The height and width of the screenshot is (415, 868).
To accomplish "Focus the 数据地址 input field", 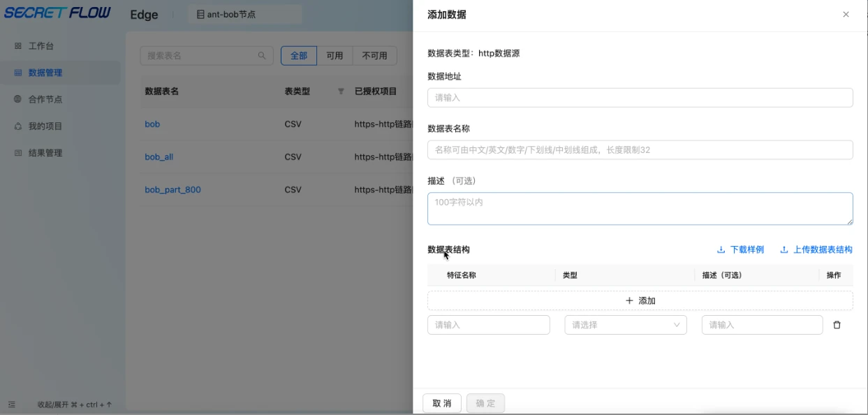I will [x=640, y=98].
